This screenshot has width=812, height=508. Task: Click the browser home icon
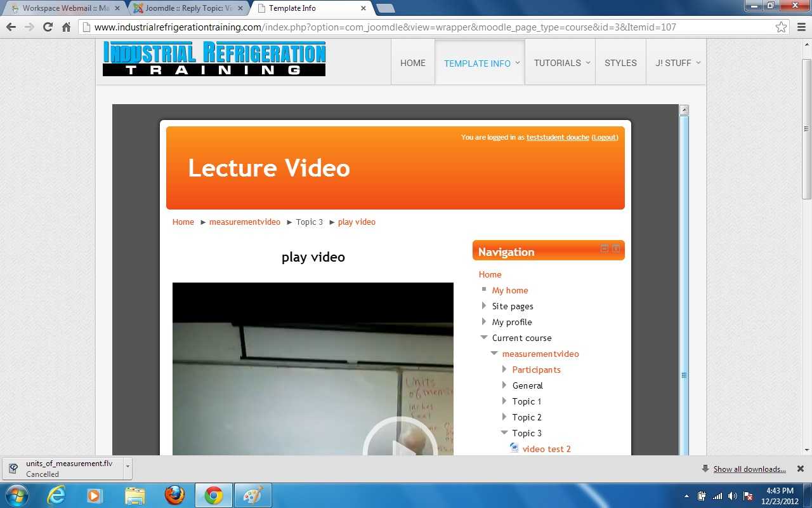point(66,27)
